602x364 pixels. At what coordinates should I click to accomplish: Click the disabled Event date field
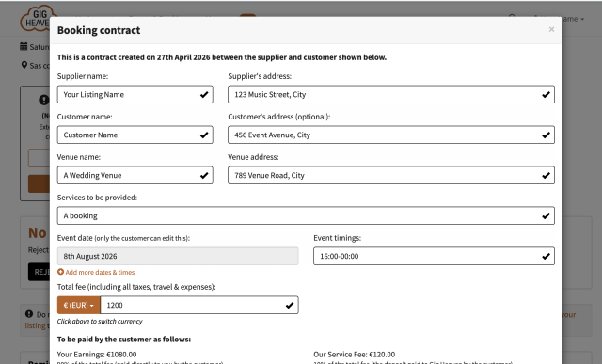tap(178, 256)
